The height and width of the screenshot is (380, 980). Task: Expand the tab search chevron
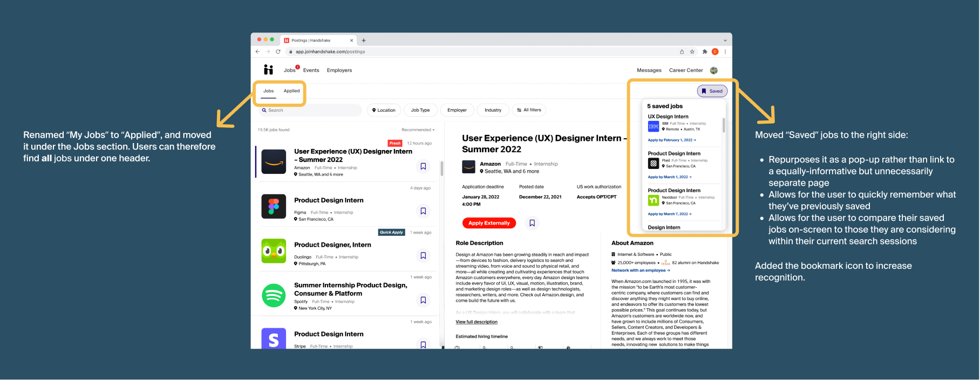point(725,40)
